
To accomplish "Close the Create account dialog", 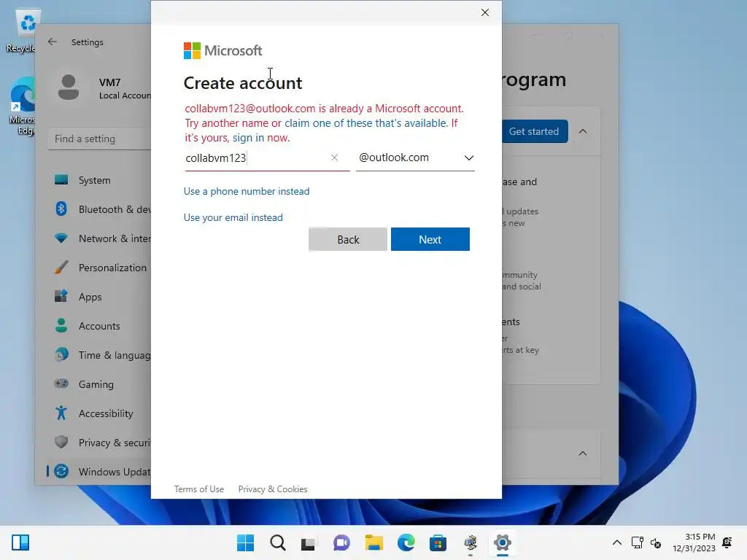I will pyautogui.click(x=485, y=12).
